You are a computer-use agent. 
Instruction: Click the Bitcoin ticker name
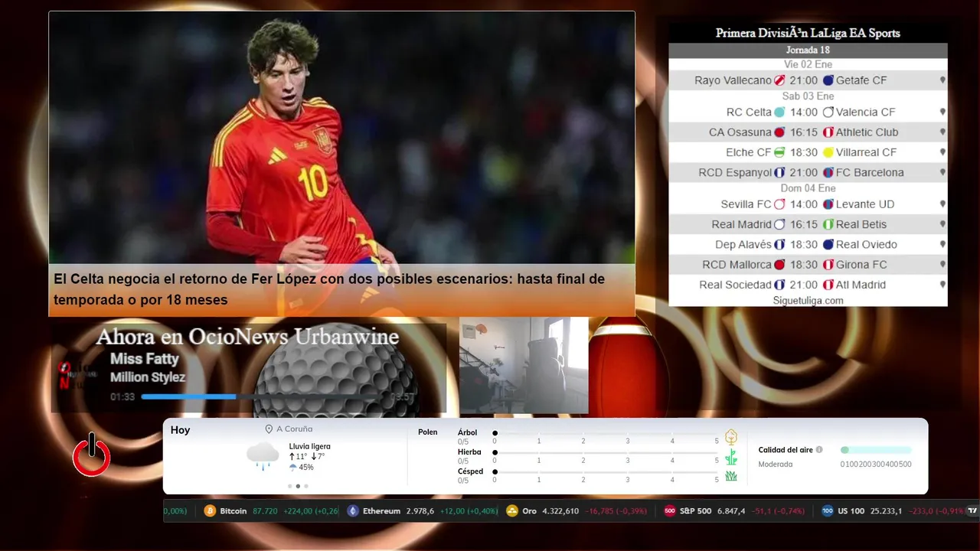(234, 510)
